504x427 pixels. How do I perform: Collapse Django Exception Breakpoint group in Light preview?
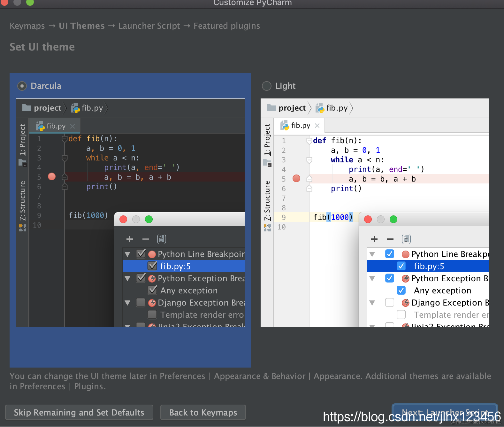[x=372, y=303]
